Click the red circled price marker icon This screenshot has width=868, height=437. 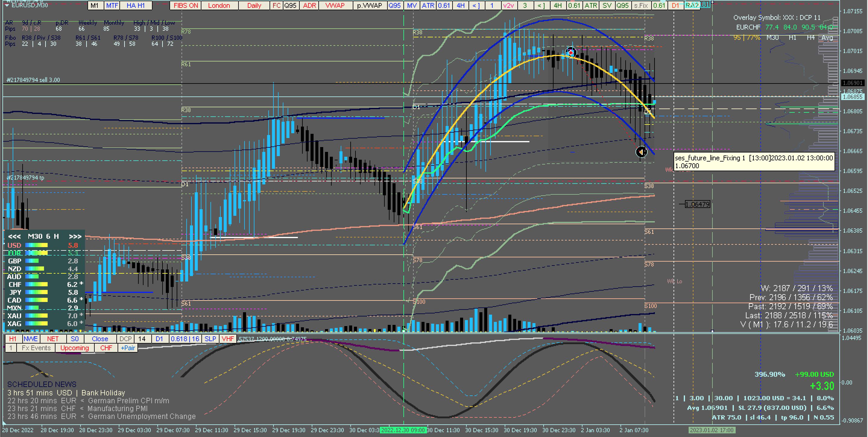coord(570,52)
